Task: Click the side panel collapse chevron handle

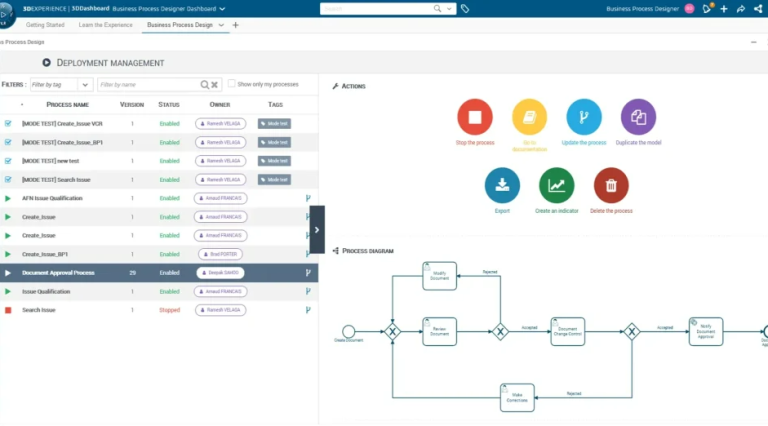Action: pos(317,229)
